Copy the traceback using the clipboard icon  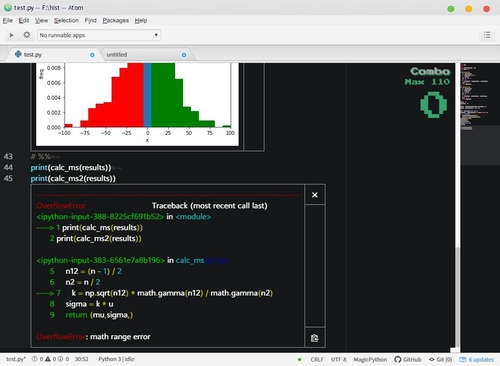(x=315, y=338)
